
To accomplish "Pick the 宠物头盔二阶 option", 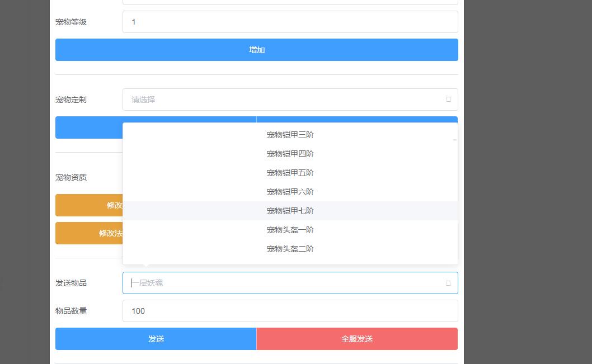I will (290, 249).
